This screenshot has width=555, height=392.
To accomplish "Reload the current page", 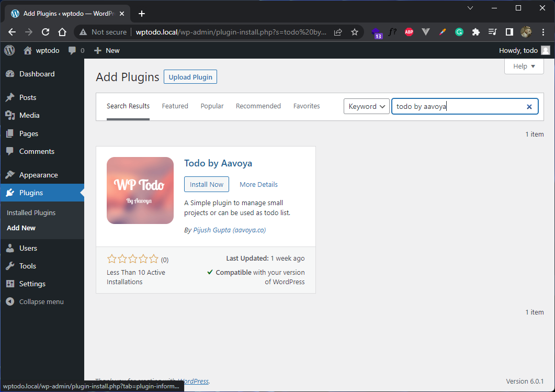I will [46, 32].
